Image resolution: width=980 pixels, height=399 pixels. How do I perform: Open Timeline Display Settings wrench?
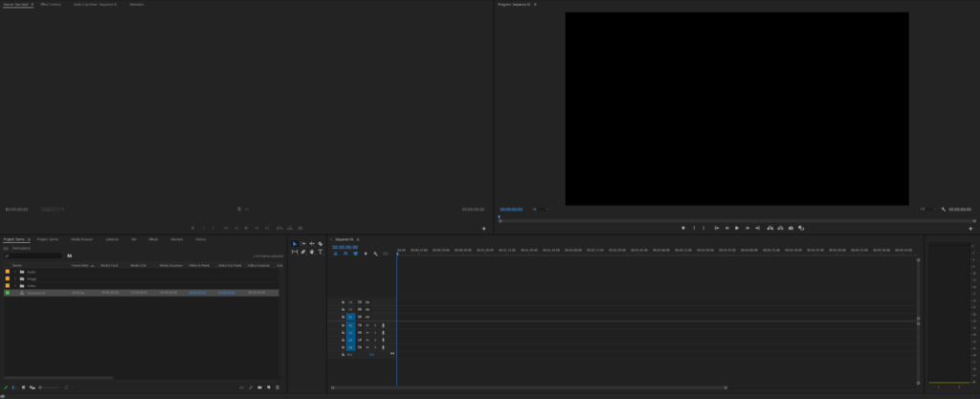375,254
